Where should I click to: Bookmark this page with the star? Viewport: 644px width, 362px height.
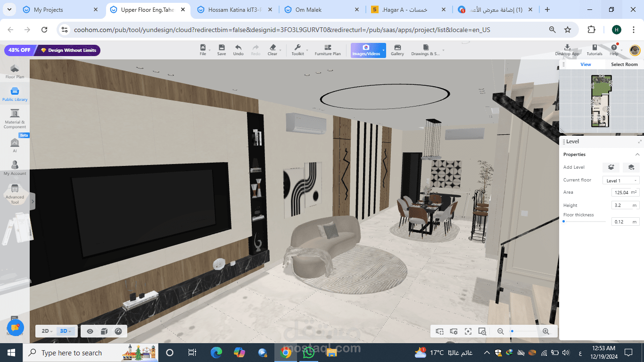(568, 30)
